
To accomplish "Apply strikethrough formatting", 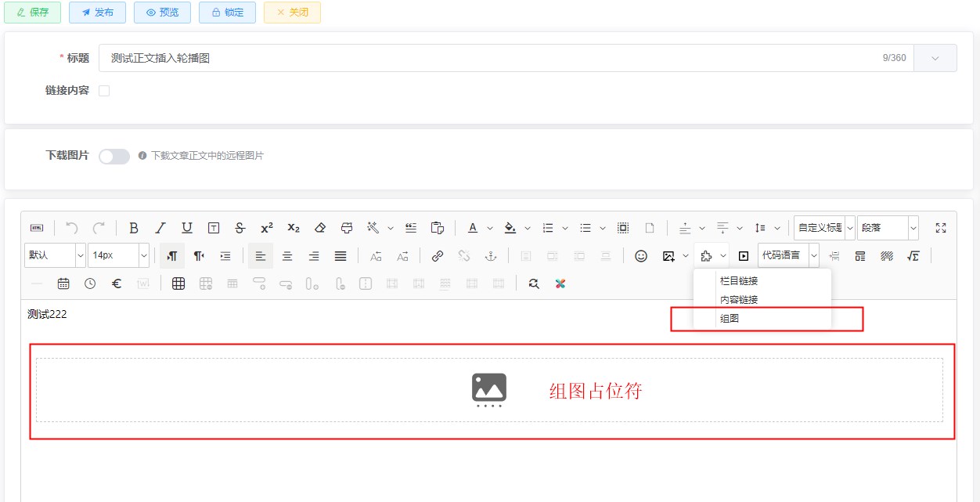I will coord(240,228).
